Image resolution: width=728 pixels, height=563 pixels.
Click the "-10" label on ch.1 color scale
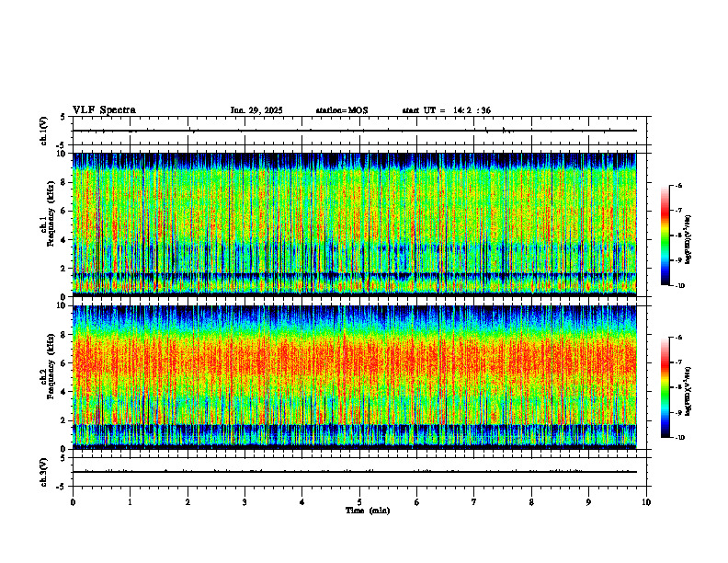[x=679, y=286]
